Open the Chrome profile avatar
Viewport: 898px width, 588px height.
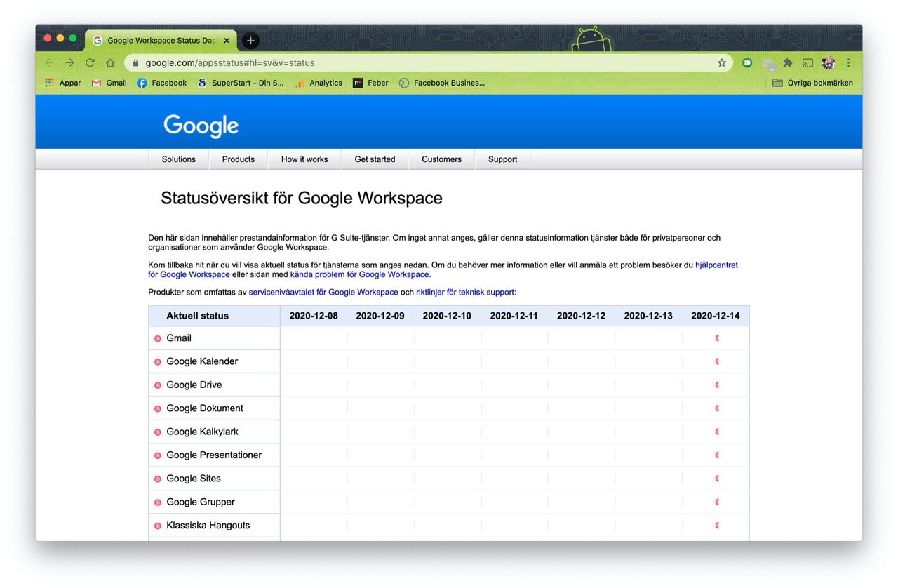tap(828, 62)
